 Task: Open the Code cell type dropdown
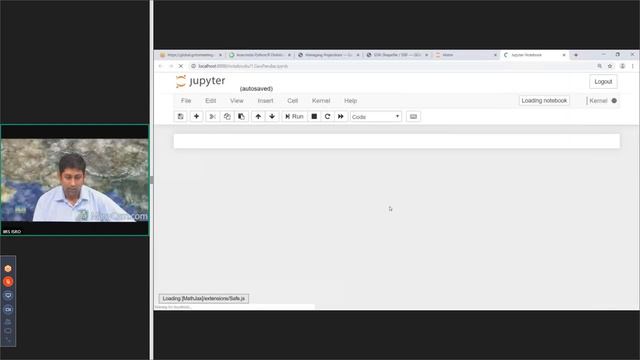376,117
